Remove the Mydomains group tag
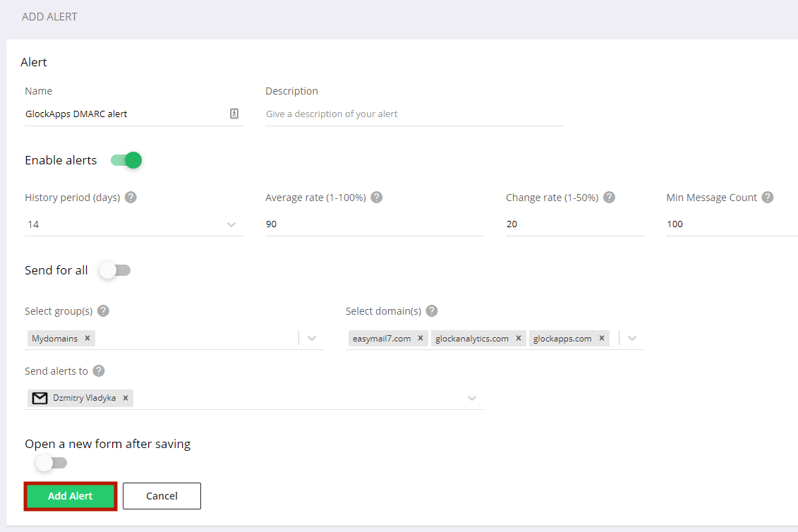 pos(87,338)
